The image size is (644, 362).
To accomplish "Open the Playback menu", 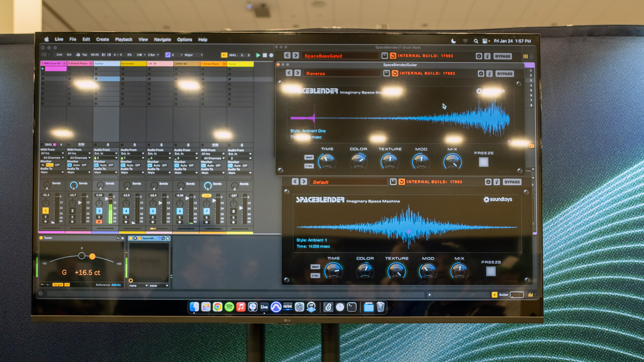I will click(124, 39).
